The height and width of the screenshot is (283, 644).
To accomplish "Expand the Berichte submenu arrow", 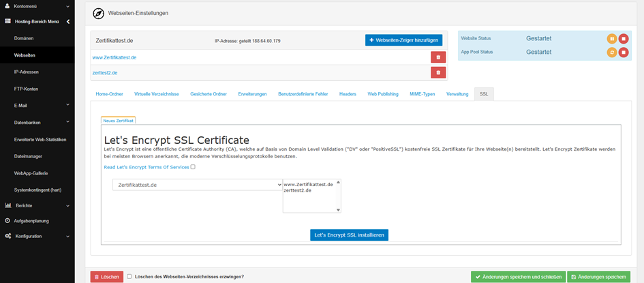I will click(67, 205).
